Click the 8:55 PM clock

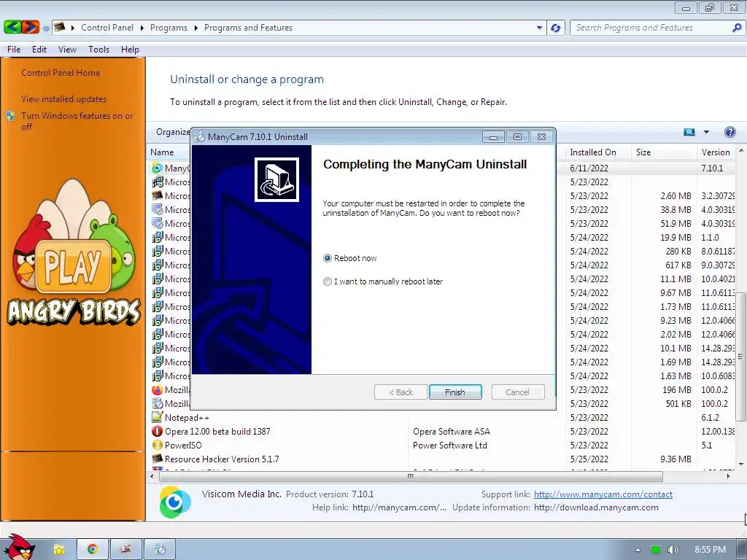(x=710, y=550)
